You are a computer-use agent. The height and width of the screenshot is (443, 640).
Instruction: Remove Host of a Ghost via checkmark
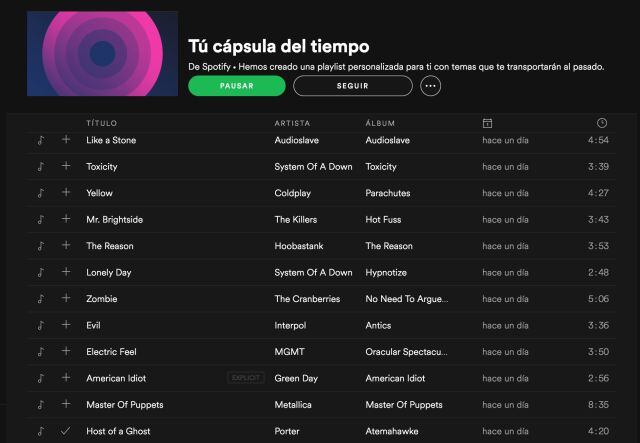(66, 430)
